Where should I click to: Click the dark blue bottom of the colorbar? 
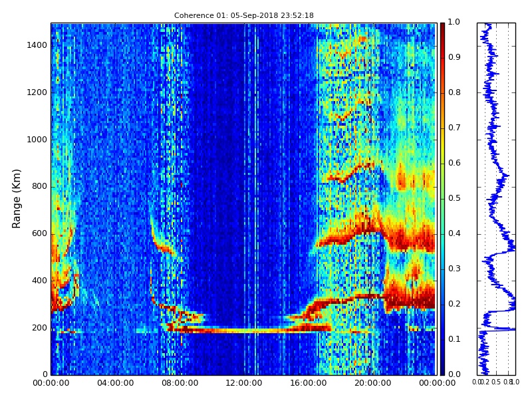tap(442, 370)
